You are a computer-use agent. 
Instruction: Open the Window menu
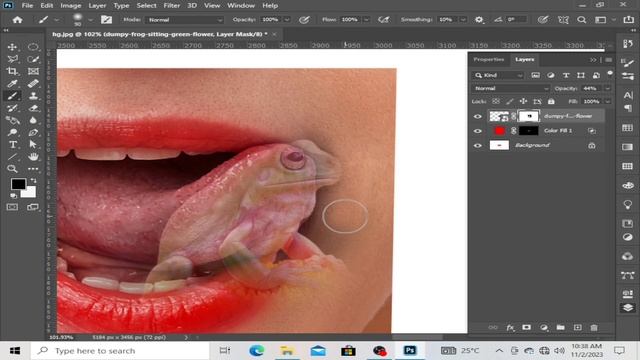(241, 6)
